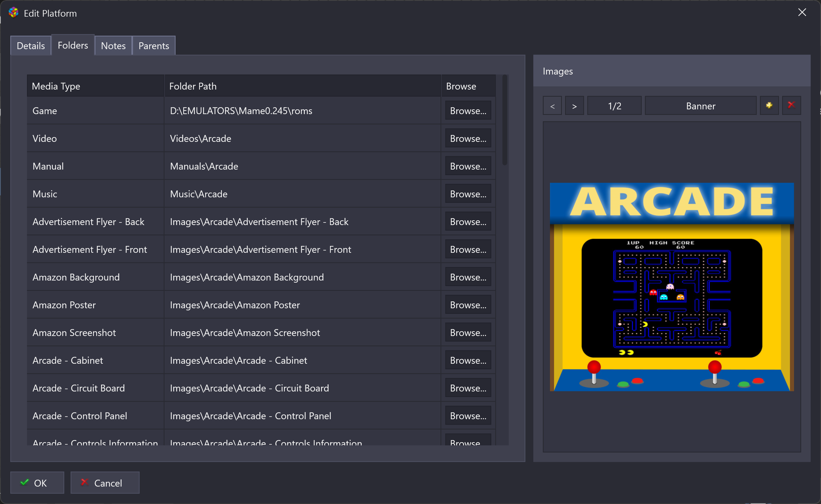
Task: Click Images\Arcade\Advertisement Flyer - Back path
Action: tap(302, 222)
